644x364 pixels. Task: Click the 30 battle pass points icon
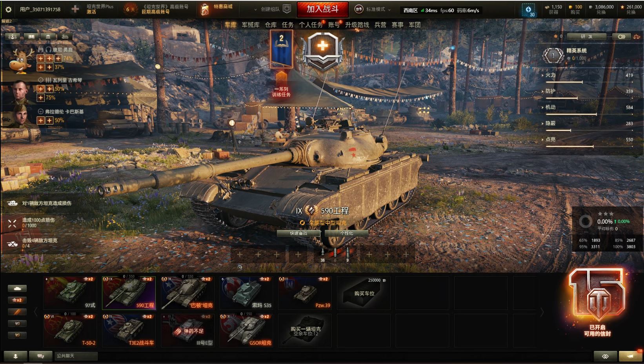529,10
